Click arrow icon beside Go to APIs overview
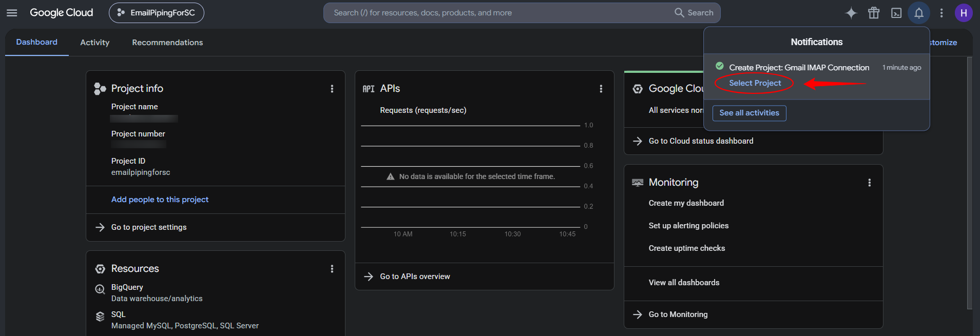The height and width of the screenshot is (336, 980). pos(369,276)
